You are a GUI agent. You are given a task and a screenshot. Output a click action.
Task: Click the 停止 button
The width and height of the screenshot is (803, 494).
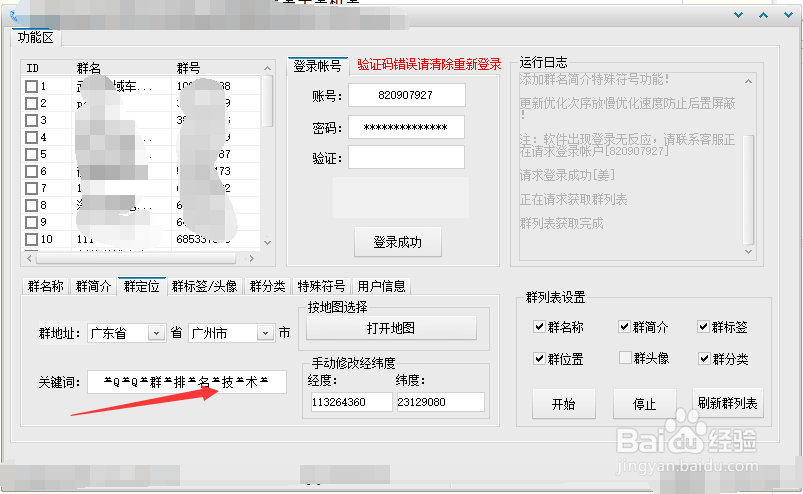tap(644, 404)
